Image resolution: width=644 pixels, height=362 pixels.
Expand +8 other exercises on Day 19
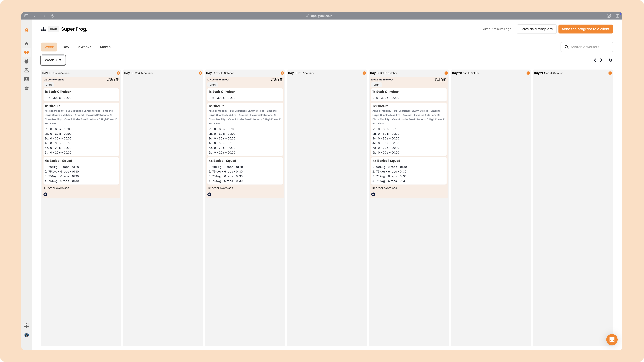pyautogui.click(x=384, y=188)
